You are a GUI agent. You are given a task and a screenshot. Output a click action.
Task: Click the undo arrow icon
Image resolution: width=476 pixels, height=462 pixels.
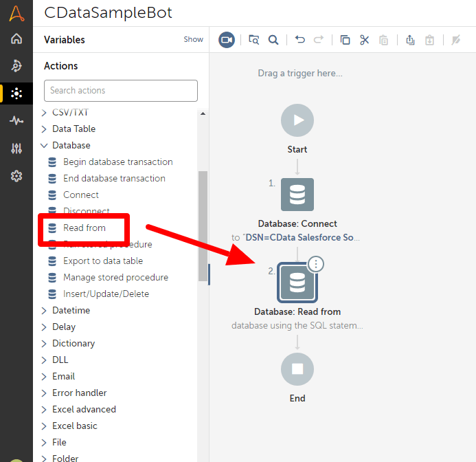(x=299, y=40)
